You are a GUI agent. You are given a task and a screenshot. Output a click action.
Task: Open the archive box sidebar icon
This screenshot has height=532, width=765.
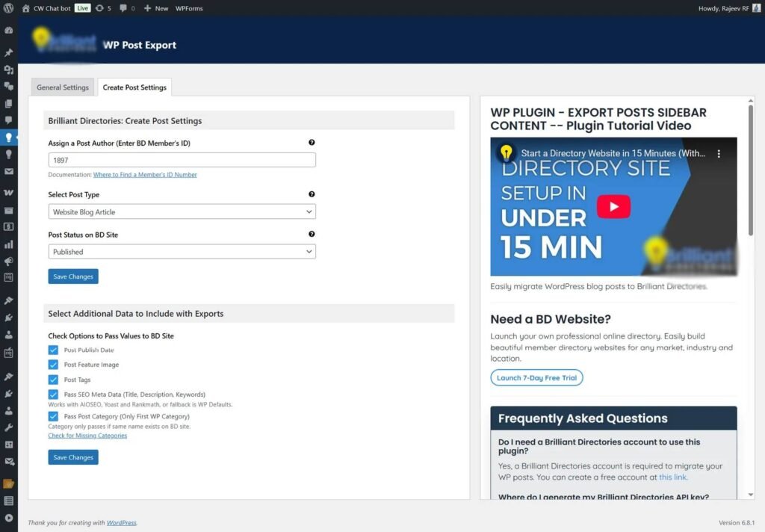pos(8,211)
